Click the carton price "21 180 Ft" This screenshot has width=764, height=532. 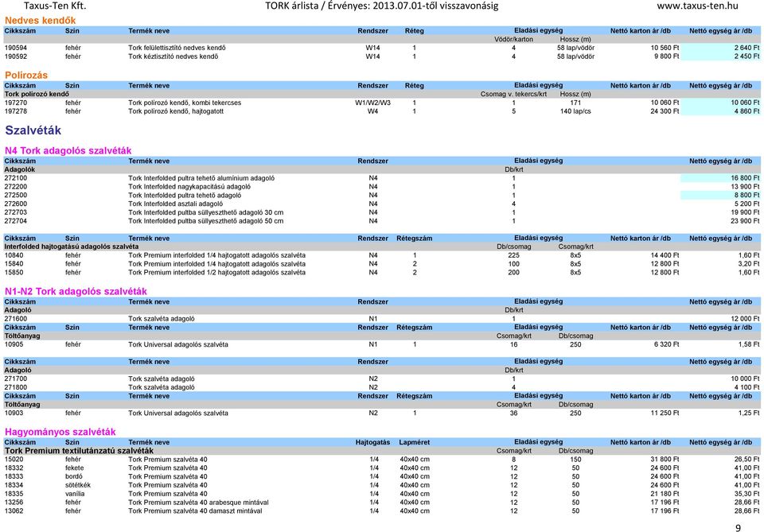click(x=665, y=494)
